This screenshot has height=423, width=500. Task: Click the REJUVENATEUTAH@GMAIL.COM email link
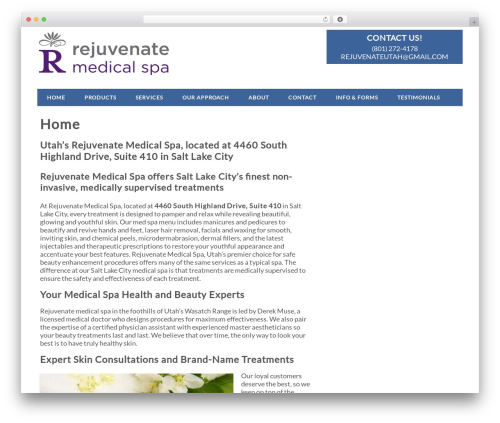pyautogui.click(x=394, y=57)
